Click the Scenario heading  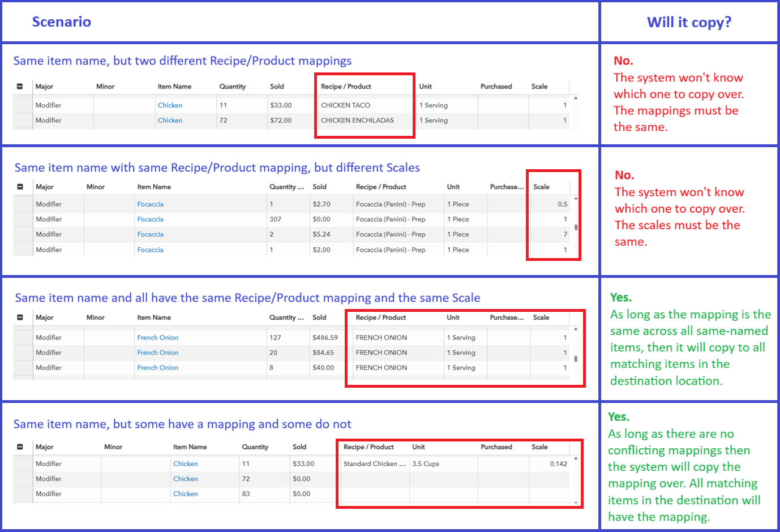click(x=61, y=22)
